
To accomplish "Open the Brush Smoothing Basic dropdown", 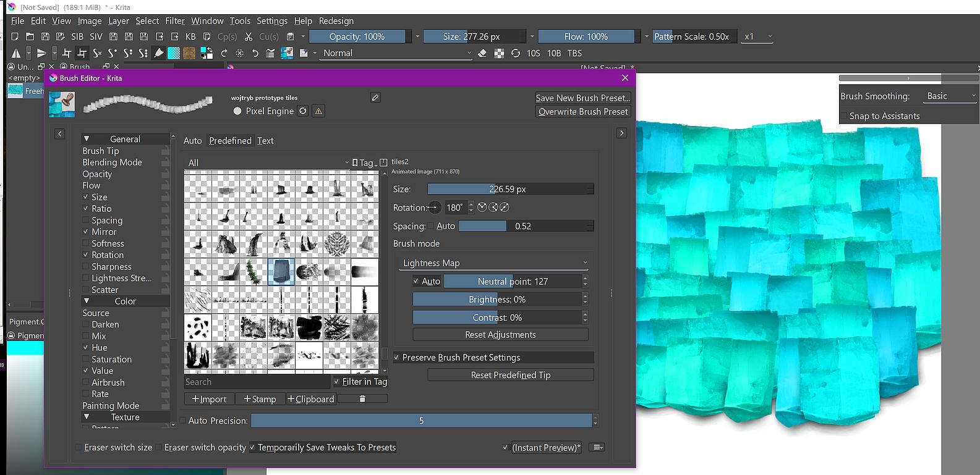I will click(x=950, y=96).
